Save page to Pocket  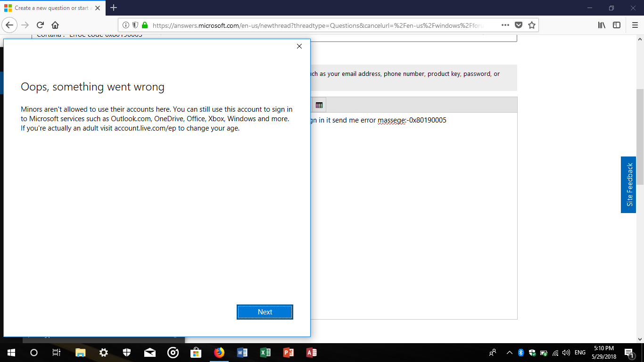pyautogui.click(x=519, y=25)
